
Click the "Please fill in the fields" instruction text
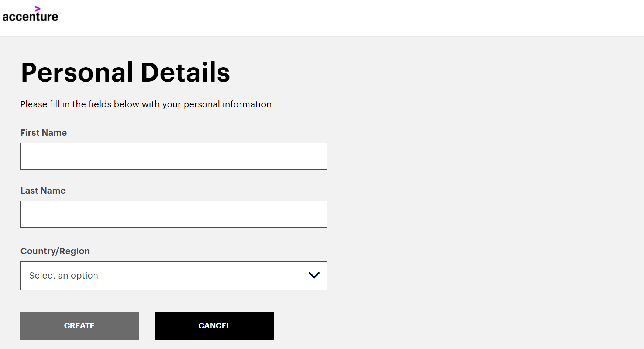[146, 104]
